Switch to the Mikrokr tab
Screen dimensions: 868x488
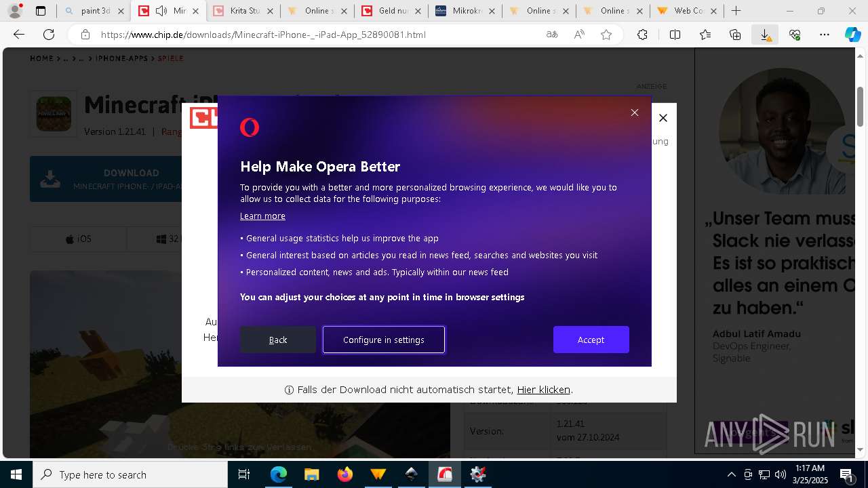465,11
